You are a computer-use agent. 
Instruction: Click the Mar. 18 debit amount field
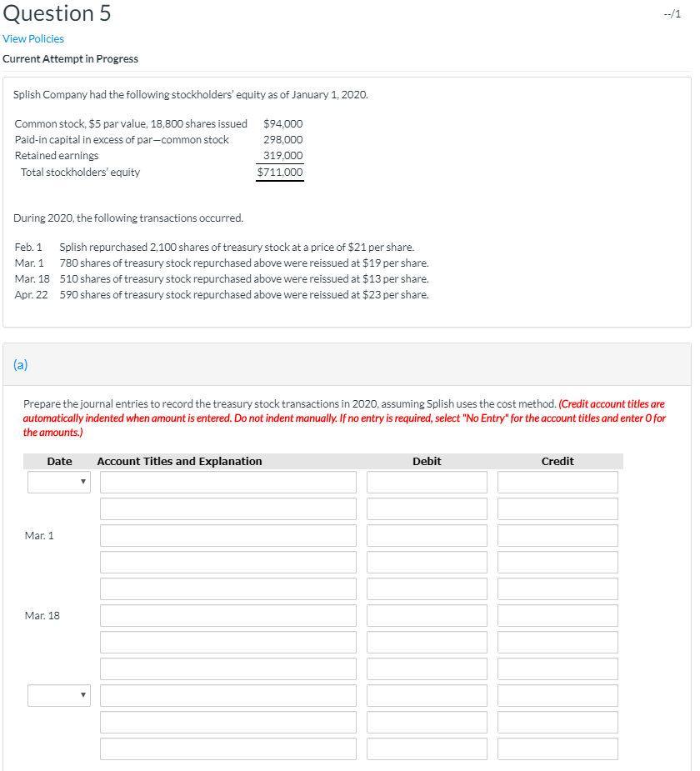pos(427,615)
